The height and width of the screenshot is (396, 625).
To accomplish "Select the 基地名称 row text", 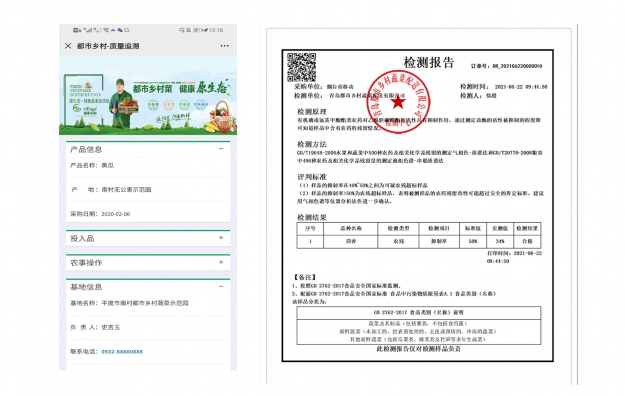I will click(130, 303).
